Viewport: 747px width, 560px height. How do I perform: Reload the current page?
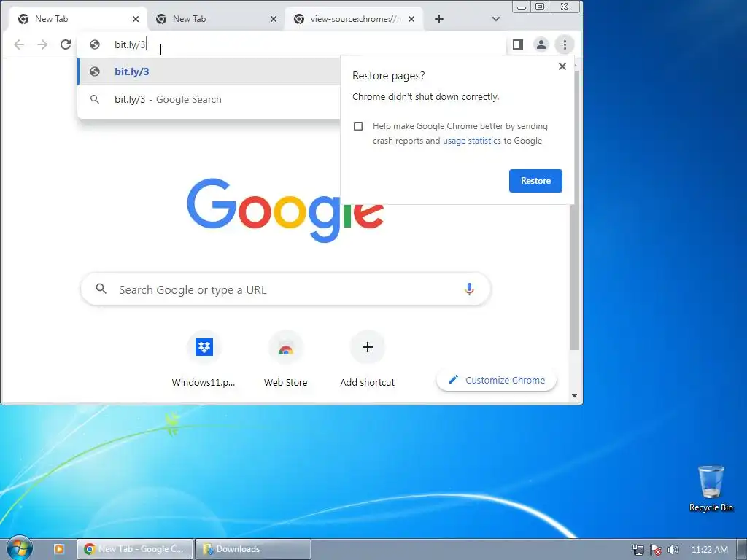click(x=66, y=44)
